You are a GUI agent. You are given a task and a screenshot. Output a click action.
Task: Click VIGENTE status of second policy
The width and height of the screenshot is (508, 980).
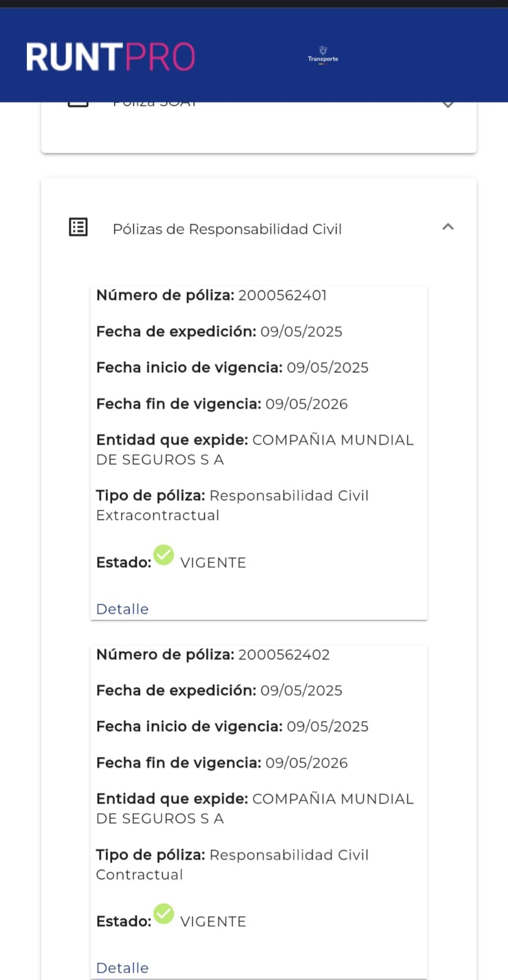tap(213, 922)
